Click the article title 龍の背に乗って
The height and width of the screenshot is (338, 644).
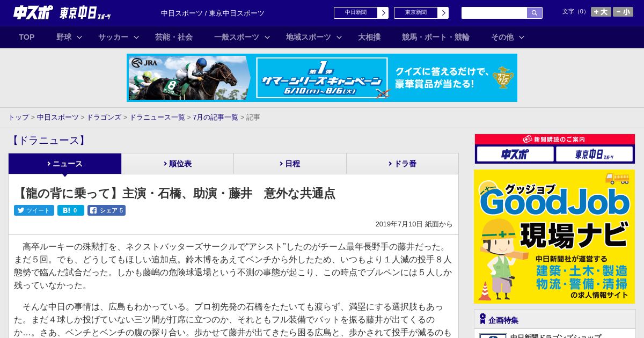point(175,194)
